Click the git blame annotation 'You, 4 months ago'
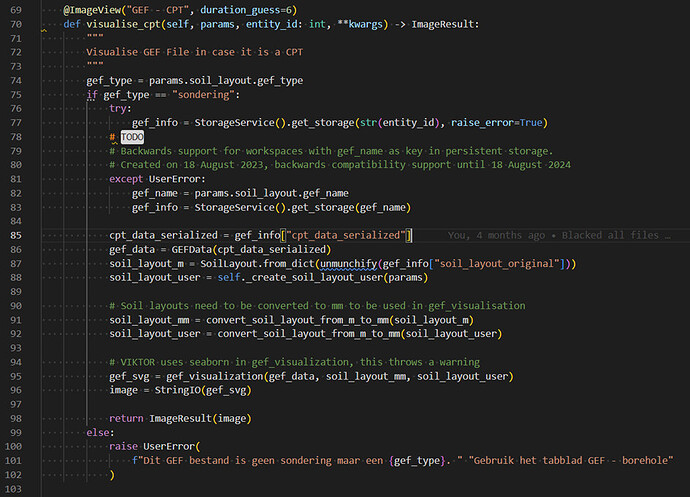Screen dimensions: 690x497 pyautogui.click(x=496, y=236)
